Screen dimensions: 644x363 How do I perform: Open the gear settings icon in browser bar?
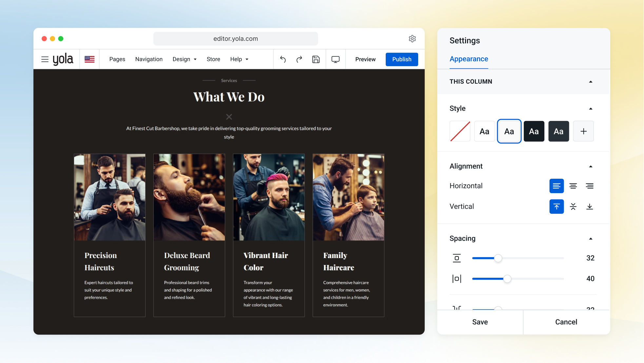(412, 39)
